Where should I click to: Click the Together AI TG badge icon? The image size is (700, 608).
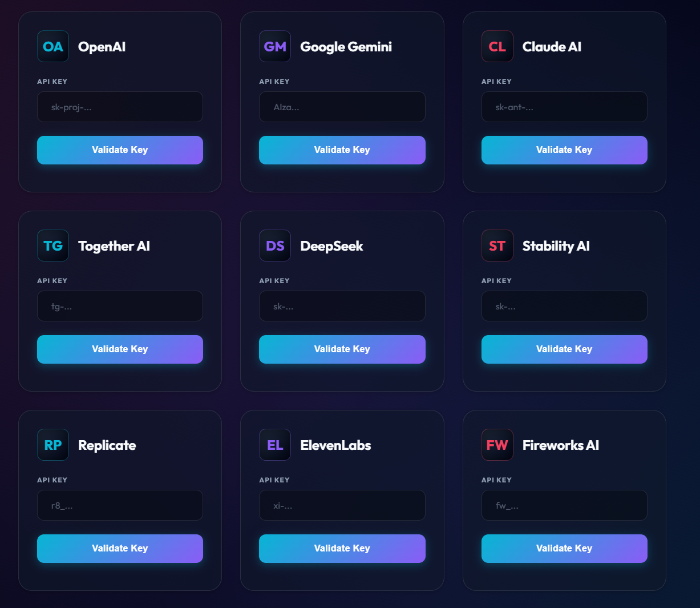pyautogui.click(x=53, y=245)
